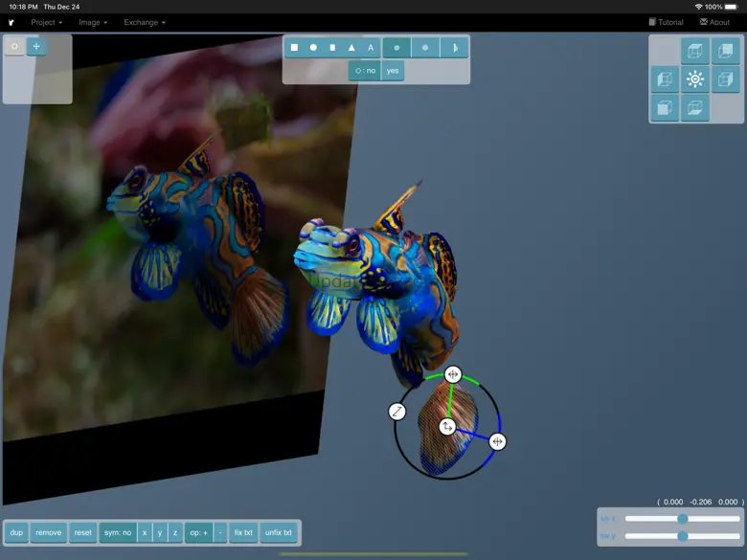Toggle the 'sym: no' symmetry button
The height and width of the screenshot is (560, 747).
(118, 532)
